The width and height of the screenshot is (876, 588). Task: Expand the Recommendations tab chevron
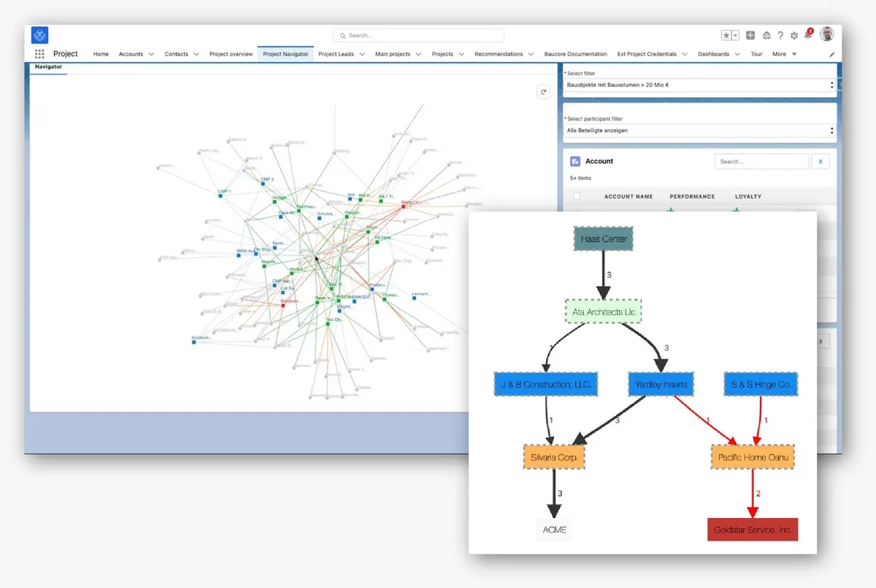531,54
